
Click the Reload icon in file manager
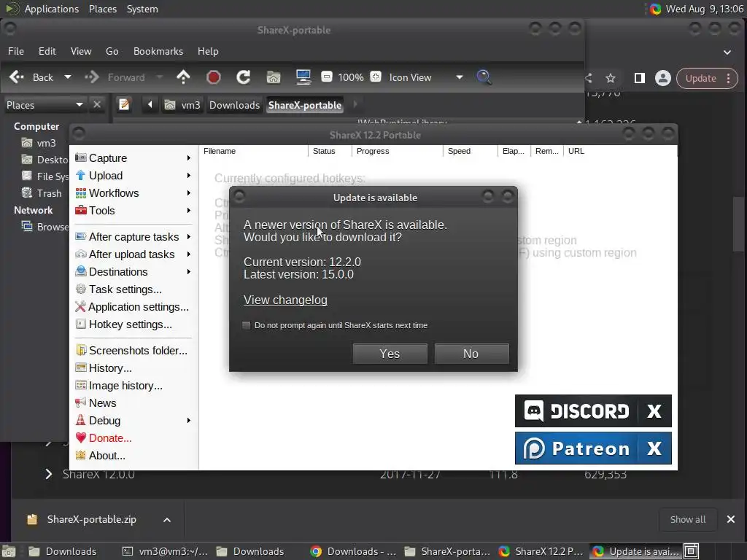click(x=244, y=77)
